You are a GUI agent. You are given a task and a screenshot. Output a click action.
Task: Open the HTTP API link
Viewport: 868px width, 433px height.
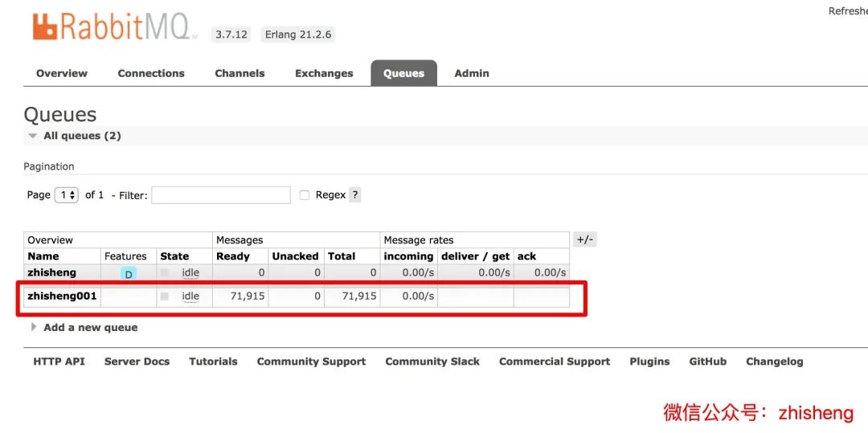59,362
